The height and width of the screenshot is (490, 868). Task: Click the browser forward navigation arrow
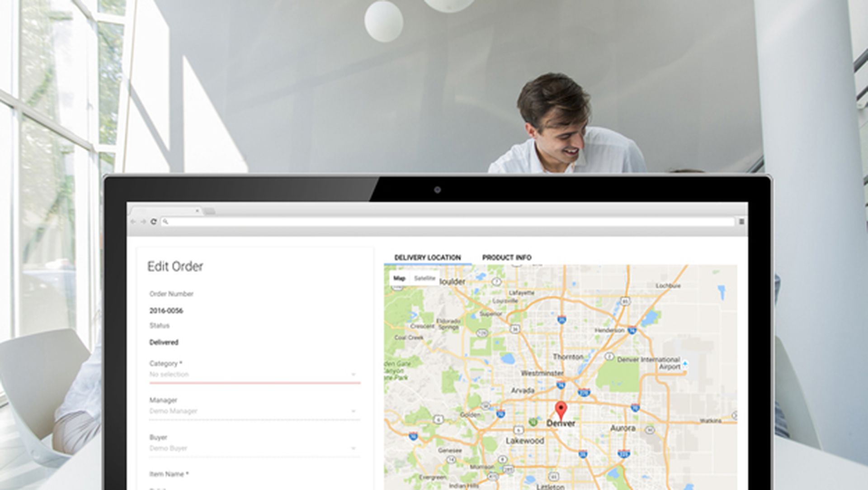point(143,221)
